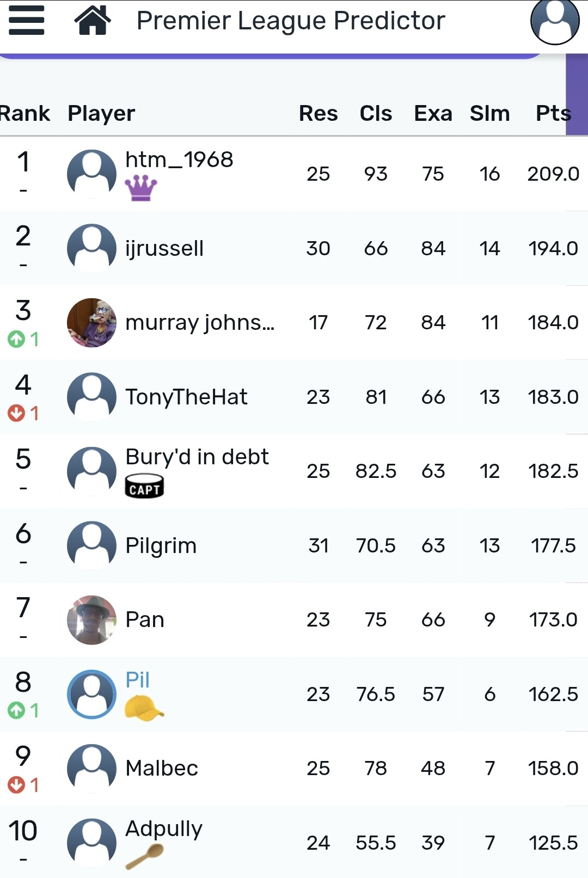
Task: Click the yellow cap badge under Pil
Action: 144,708
